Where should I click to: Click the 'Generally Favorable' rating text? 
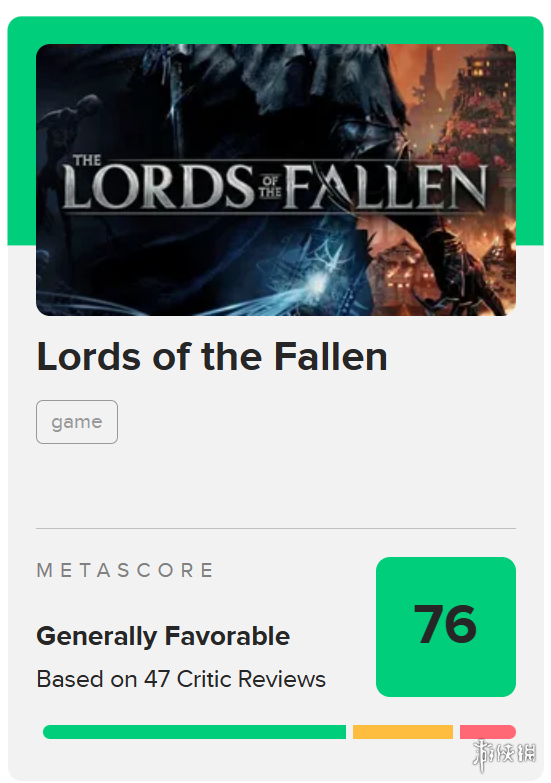pyautogui.click(x=163, y=636)
